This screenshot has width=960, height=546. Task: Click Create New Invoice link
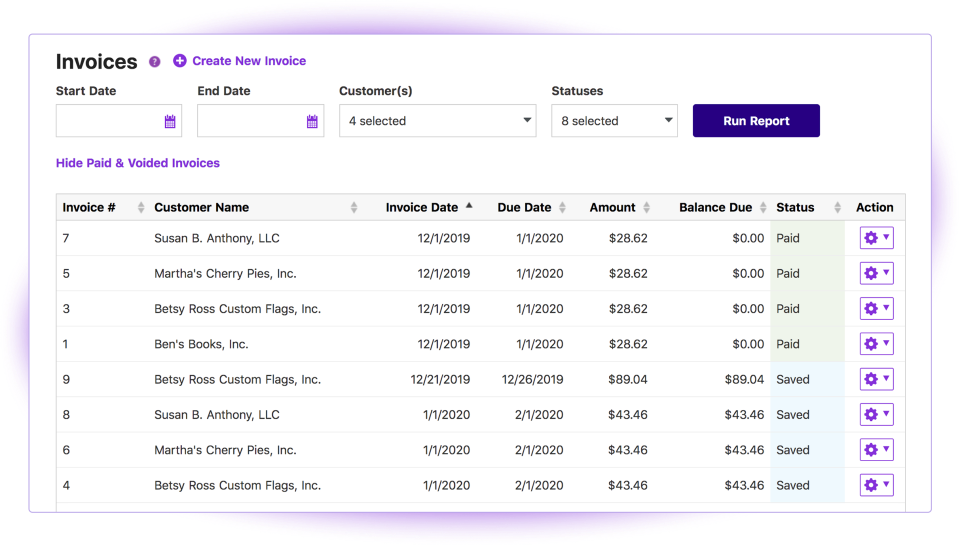pyautogui.click(x=249, y=61)
